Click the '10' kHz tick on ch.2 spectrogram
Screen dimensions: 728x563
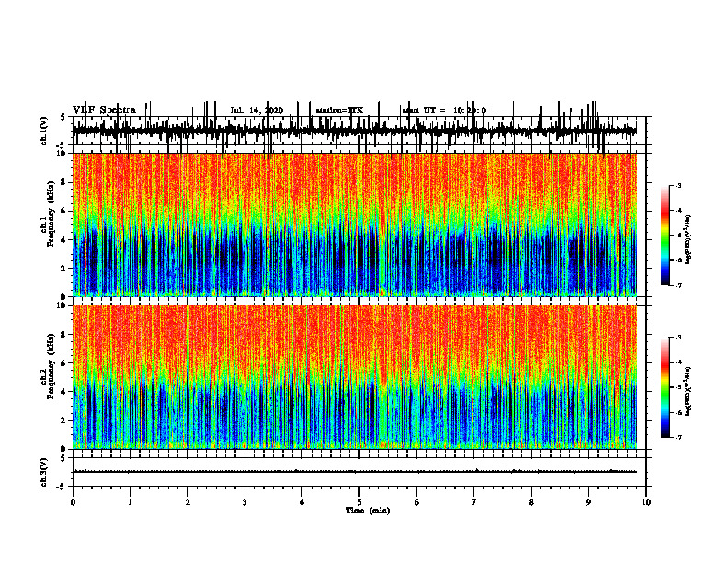[x=63, y=306]
